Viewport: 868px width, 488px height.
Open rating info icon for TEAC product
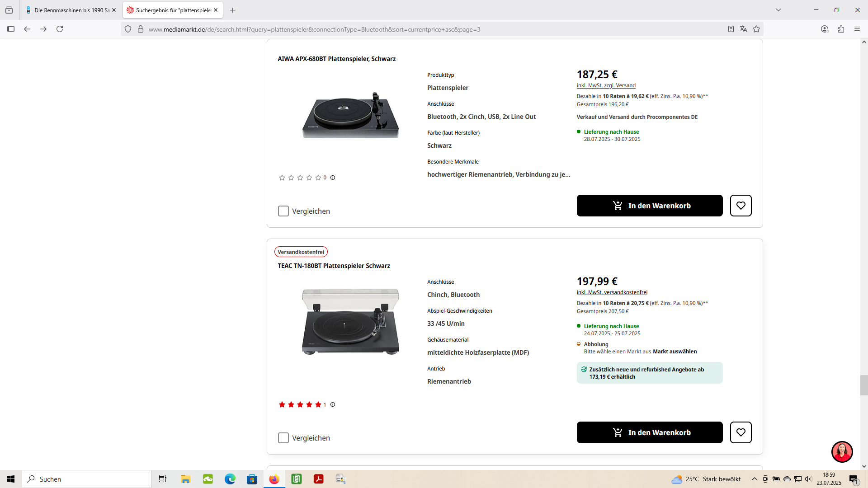pos(333,404)
